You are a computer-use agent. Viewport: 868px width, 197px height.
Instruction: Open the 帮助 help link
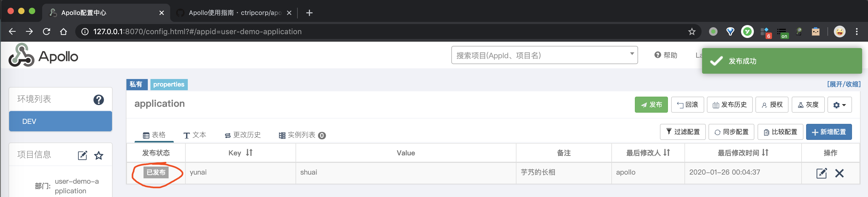tap(666, 55)
